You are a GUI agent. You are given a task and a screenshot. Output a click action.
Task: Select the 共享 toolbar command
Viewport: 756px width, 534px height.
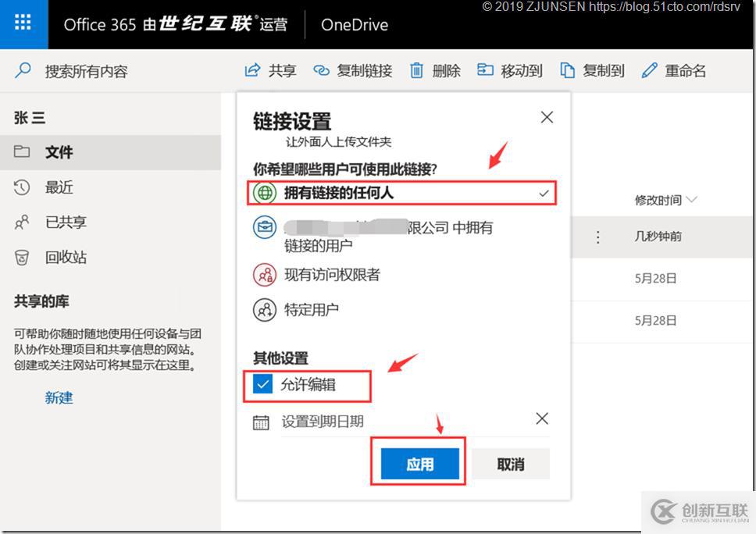283,71
